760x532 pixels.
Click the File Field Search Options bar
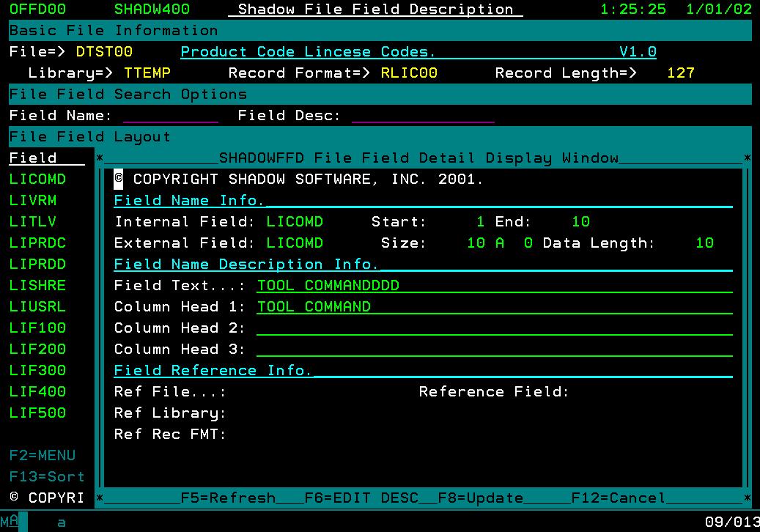[380, 94]
